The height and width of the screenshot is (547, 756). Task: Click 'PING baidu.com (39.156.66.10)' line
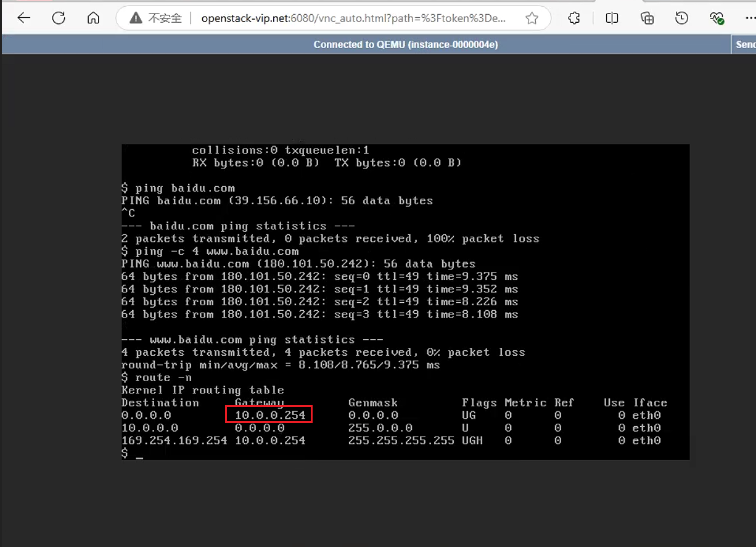(x=277, y=200)
